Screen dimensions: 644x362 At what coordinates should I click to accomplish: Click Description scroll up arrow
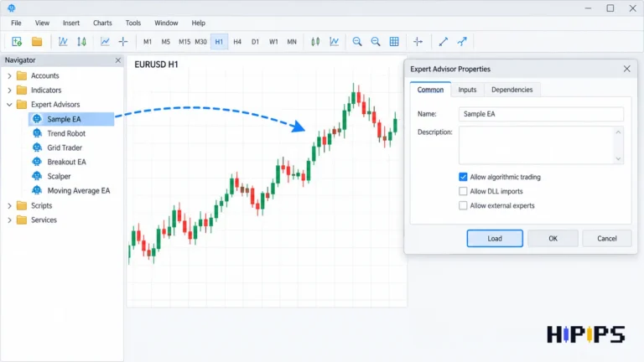click(x=618, y=132)
